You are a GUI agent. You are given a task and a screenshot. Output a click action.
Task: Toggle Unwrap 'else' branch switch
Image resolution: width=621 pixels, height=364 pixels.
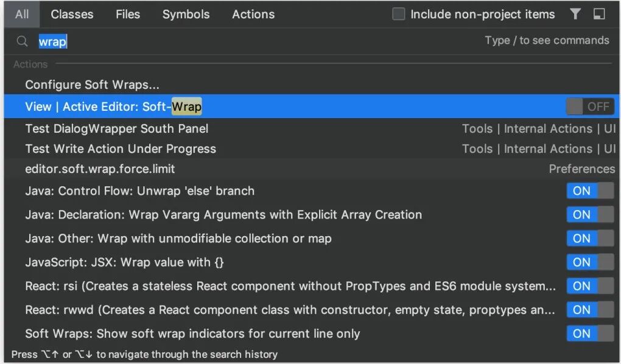click(x=589, y=191)
